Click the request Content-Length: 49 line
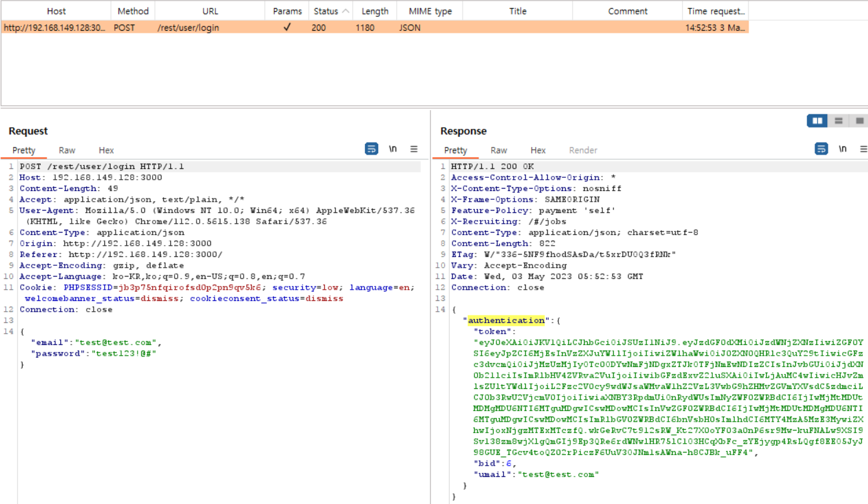The width and height of the screenshot is (868, 504). pyautogui.click(x=68, y=189)
